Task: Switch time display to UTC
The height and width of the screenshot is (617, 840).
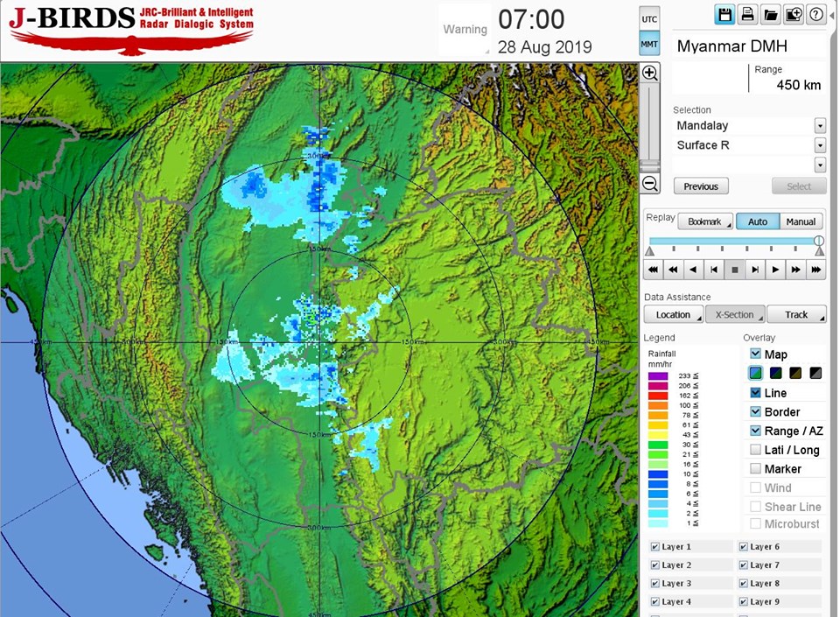Action: click(x=649, y=18)
